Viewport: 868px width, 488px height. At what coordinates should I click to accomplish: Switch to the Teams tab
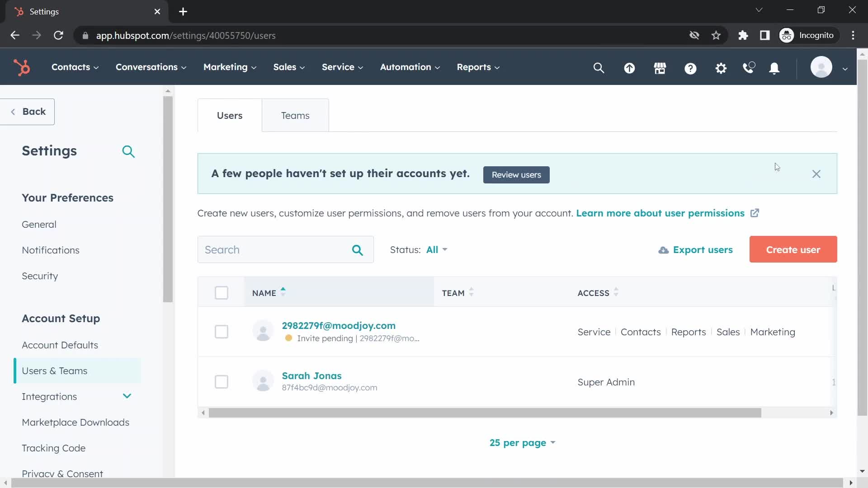point(295,115)
